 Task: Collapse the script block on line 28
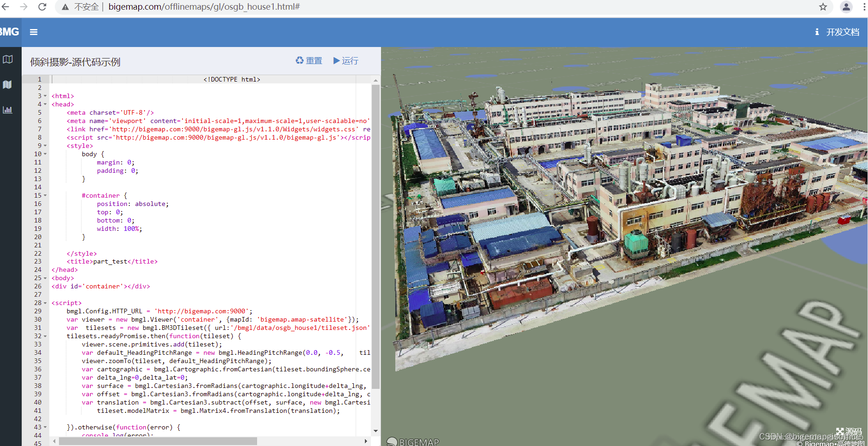pos(45,303)
